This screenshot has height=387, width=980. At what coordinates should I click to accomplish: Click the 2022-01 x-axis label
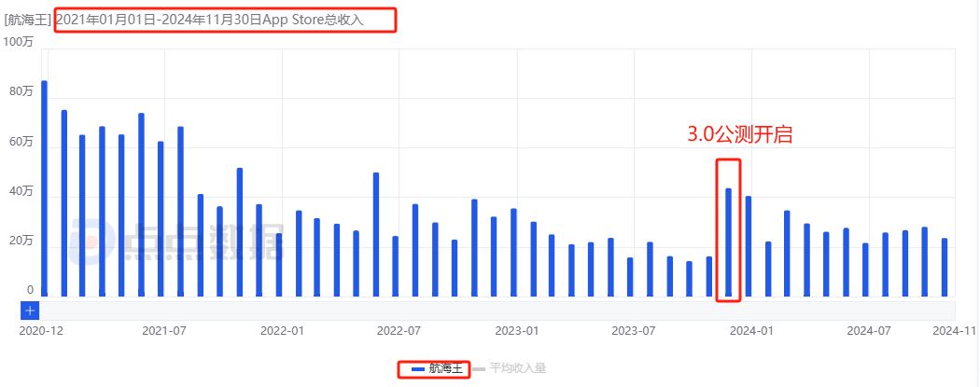click(x=282, y=331)
